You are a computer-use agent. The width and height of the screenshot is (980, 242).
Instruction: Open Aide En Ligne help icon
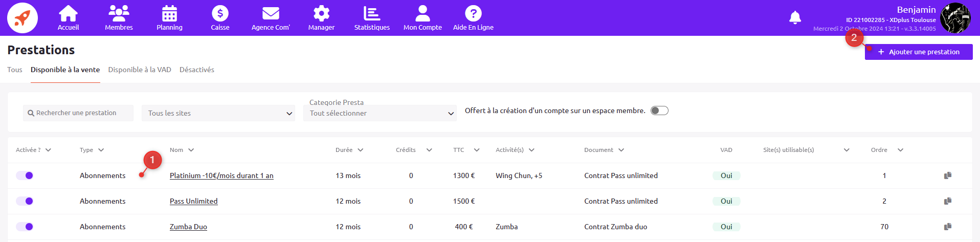point(473,14)
